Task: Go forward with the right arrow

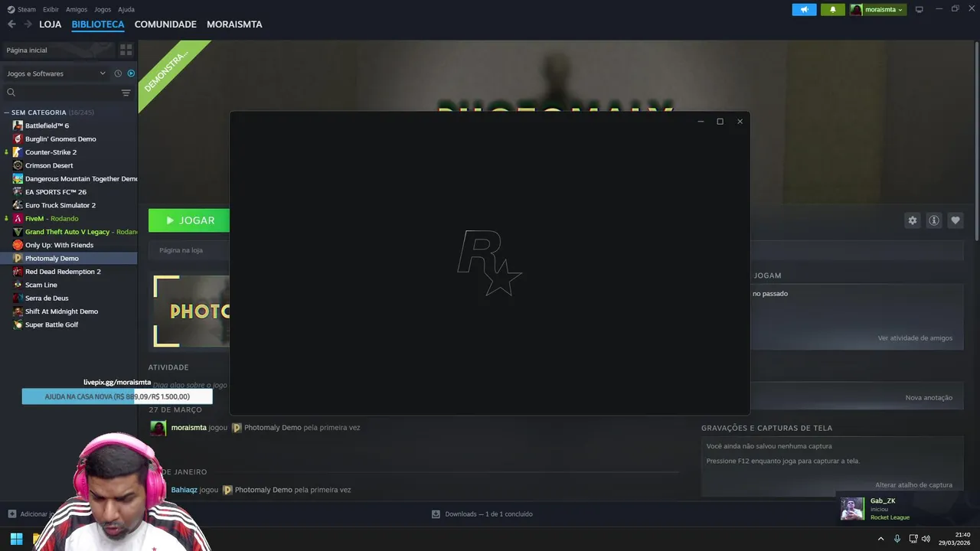Action: pyautogui.click(x=28, y=24)
